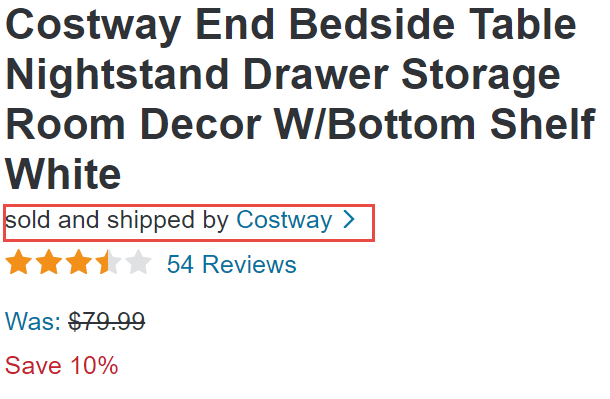Select the first orange rating star

pyautogui.click(x=19, y=262)
